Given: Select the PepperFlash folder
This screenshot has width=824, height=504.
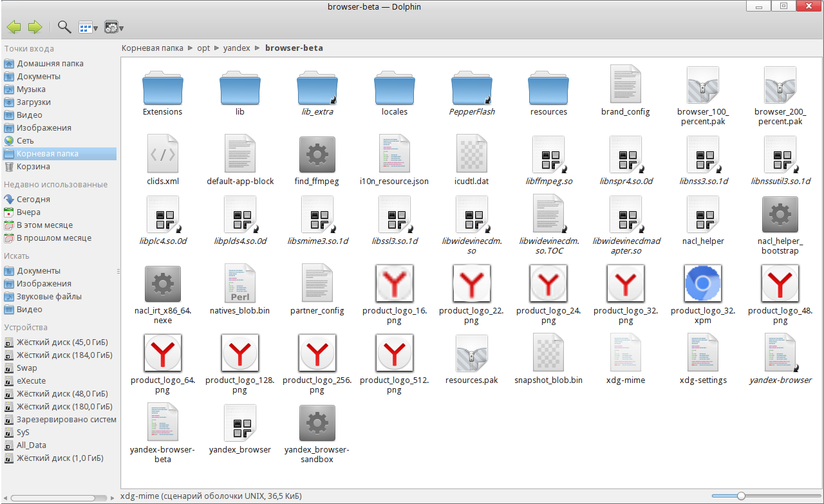Looking at the screenshot, I should pyautogui.click(x=472, y=94).
